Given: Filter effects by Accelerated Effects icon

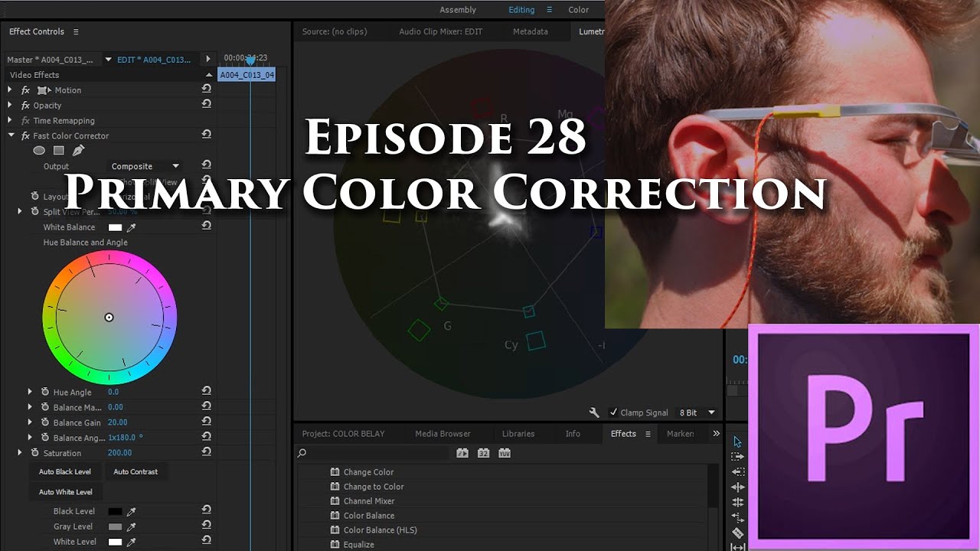Looking at the screenshot, I should tap(462, 453).
